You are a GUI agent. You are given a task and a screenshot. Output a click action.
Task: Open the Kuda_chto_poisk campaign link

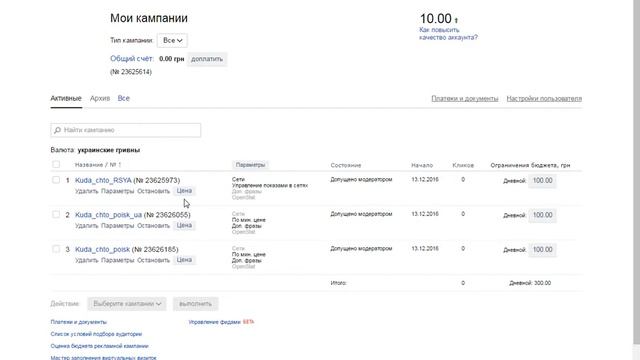[x=102, y=249]
